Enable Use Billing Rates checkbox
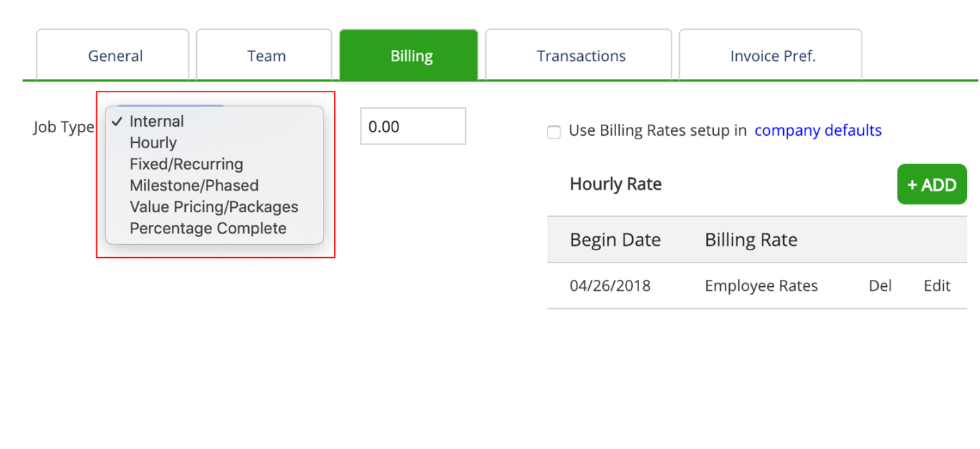Screen dimensions: 980x449 pyautogui.click(x=554, y=132)
